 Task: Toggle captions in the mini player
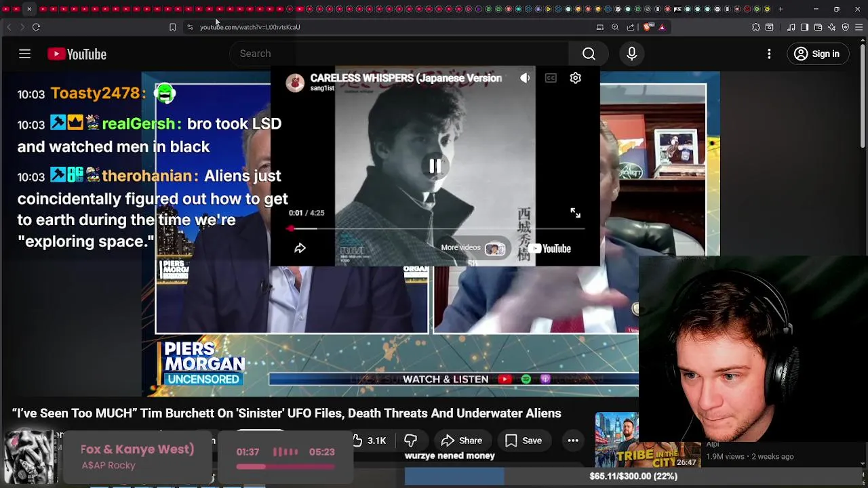coord(551,78)
